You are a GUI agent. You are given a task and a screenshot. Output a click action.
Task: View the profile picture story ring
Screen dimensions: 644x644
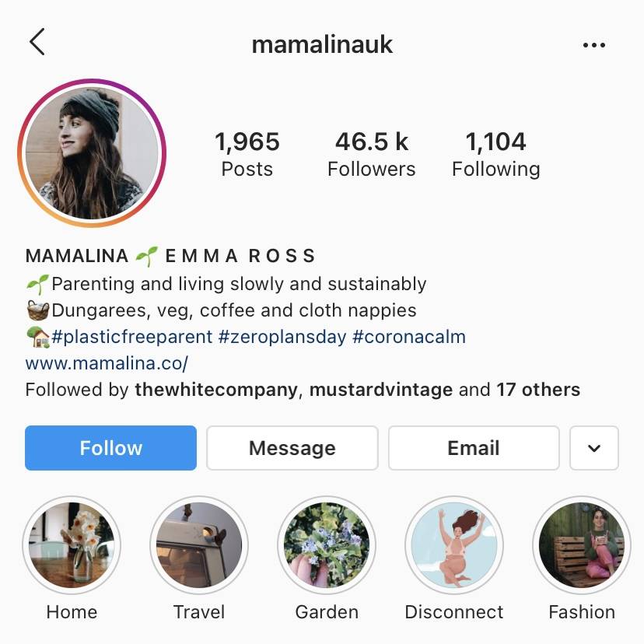[92, 152]
